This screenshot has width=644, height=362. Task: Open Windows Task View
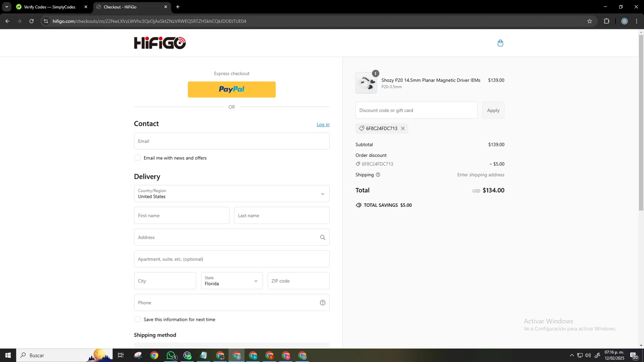(121, 355)
